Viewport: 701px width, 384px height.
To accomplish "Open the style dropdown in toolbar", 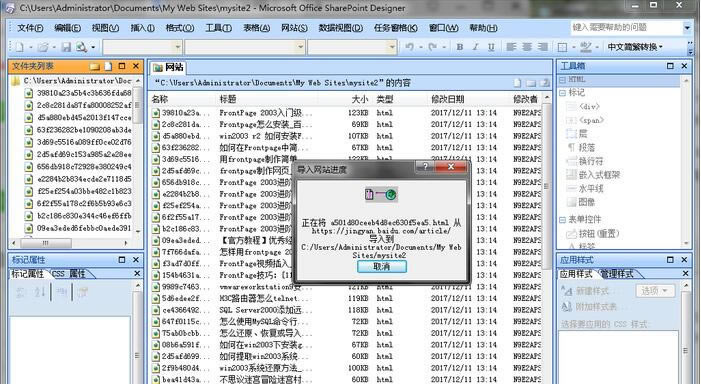I will [177, 47].
